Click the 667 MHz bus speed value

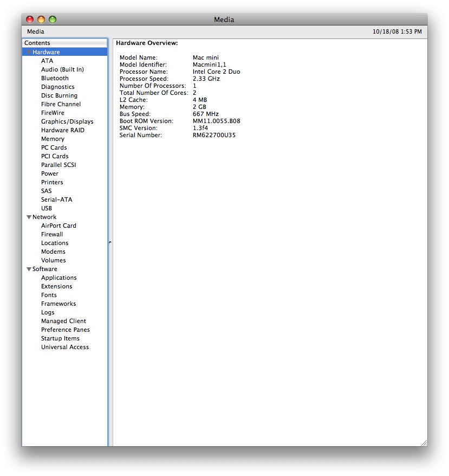[x=205, y=114]
